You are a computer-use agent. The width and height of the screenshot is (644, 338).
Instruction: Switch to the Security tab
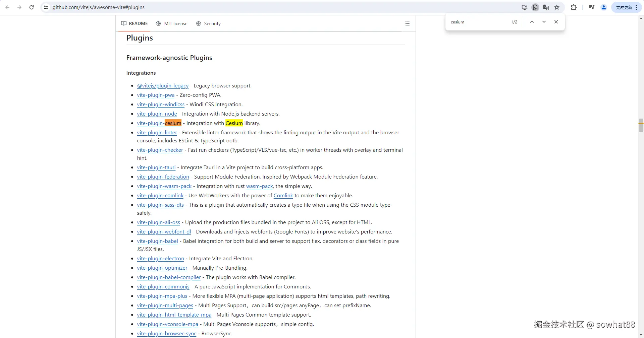(x=208, y=23)
